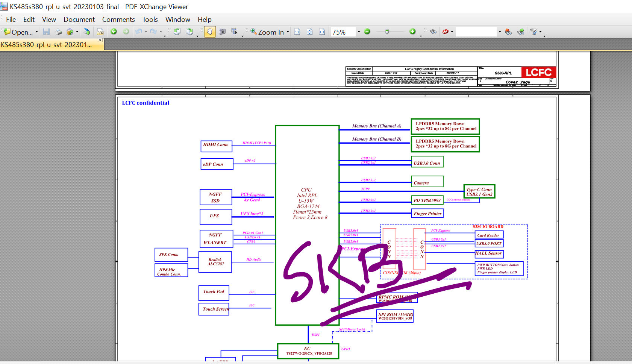Fit the whole page in view

pos(309,32)
